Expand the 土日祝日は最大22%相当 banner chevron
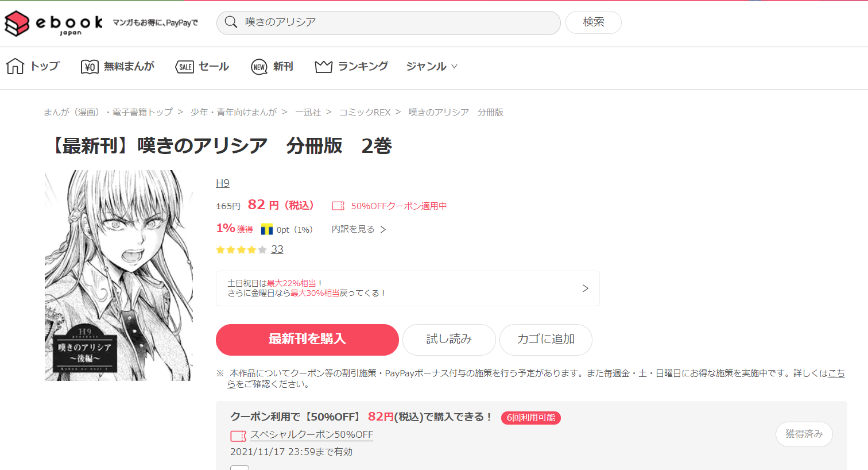Viewport: 868px width, 470px height. pos(585,288)
